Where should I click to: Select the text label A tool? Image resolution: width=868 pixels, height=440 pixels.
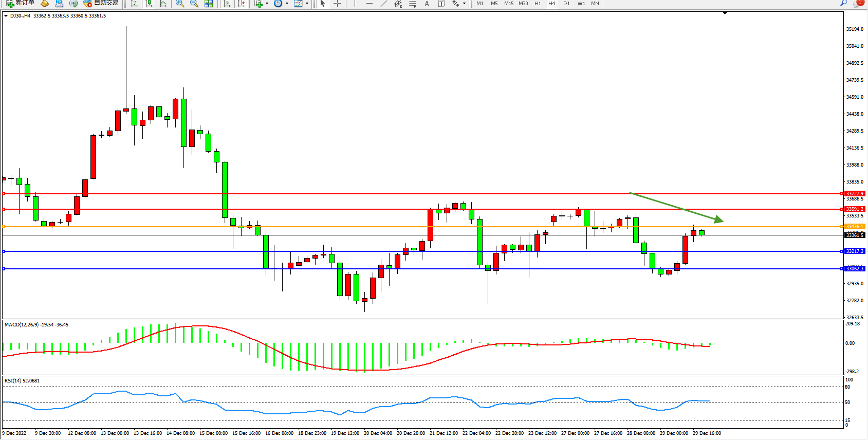[427, 4]
